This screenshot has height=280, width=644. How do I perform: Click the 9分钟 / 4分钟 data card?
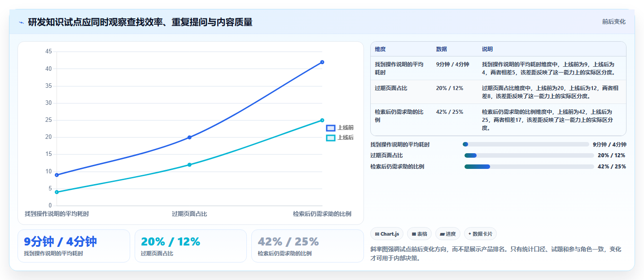[x=74, y=246]
